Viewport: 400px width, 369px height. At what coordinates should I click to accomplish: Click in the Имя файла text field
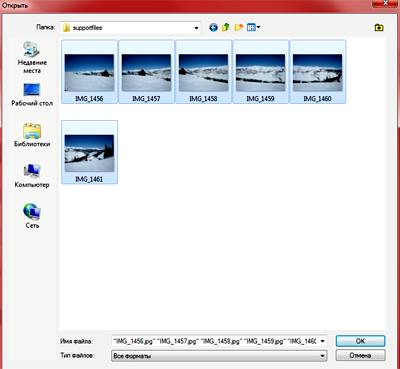point(215,341)
